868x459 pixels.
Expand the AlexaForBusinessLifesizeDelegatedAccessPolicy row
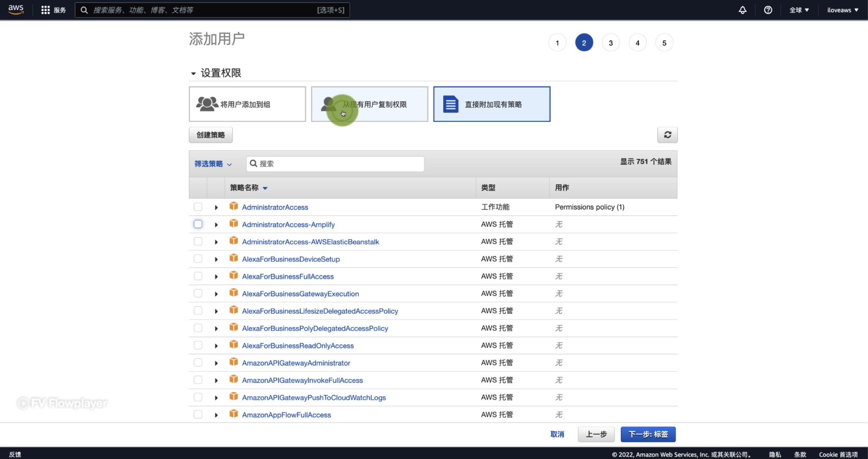(216, 311)
